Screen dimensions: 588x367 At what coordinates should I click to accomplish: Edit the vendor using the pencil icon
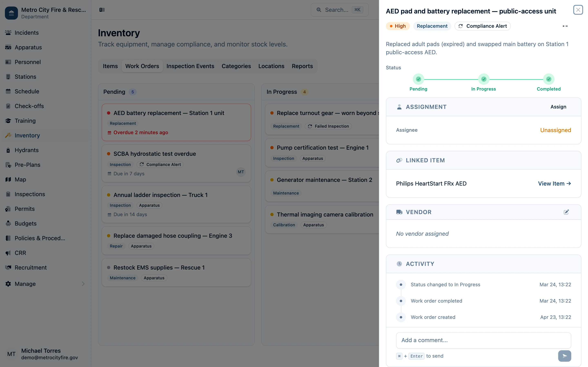coord(566,212)
